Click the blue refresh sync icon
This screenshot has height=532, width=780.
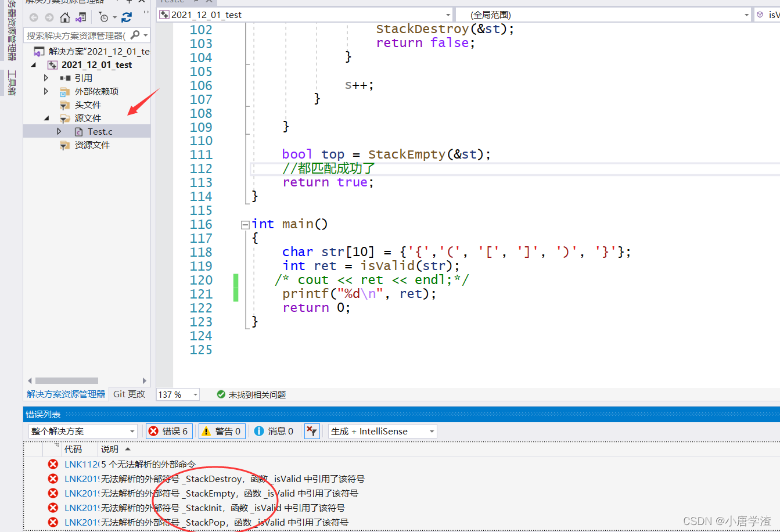pyautogui.click(x=127, y=17)
